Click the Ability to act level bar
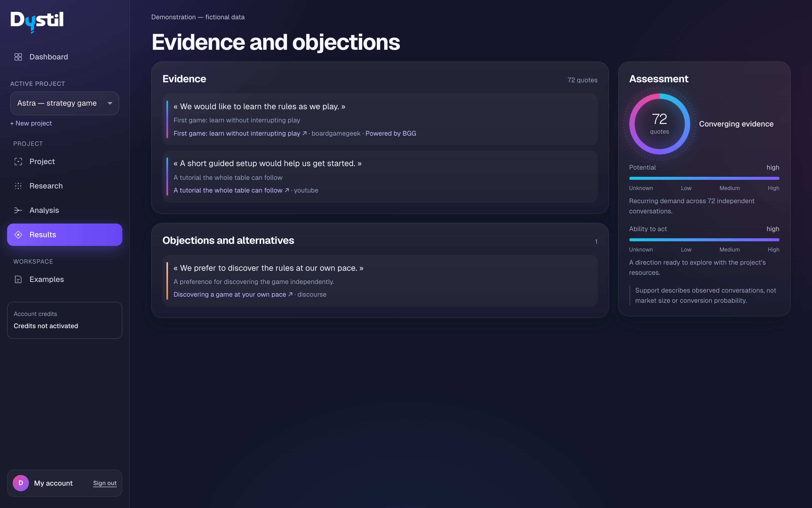The height and width of the screenshot is (508, 812). 704,240
